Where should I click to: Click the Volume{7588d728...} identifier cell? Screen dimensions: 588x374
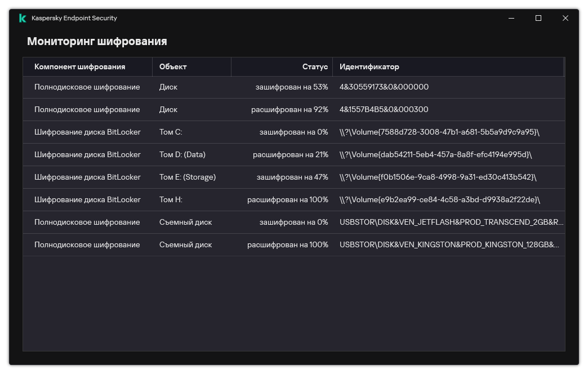(x=439, y=132)
